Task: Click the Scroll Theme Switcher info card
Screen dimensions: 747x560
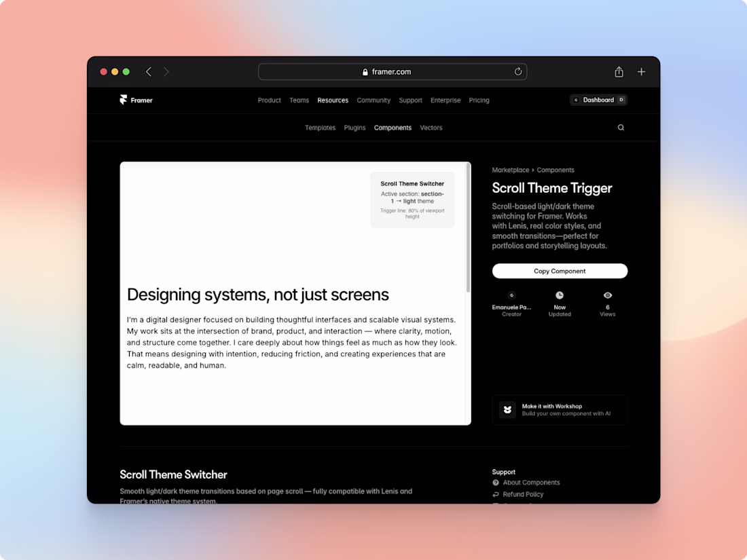Action: [x=412, y=200]
